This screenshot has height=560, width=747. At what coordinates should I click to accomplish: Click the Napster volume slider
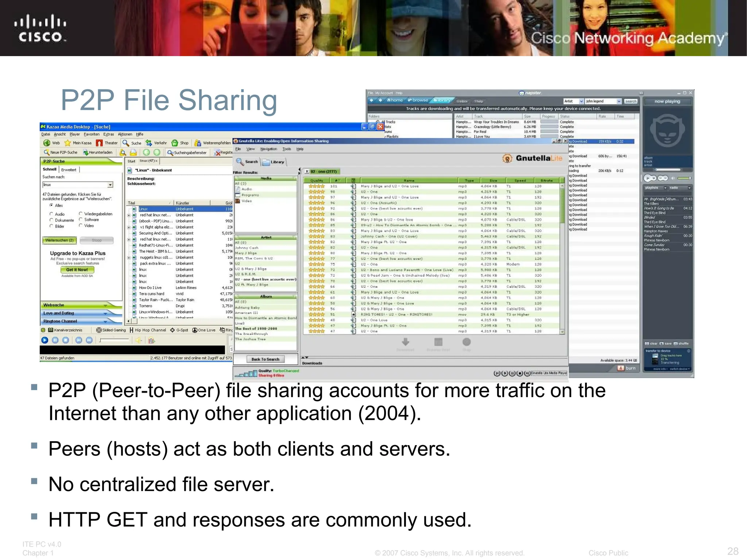point(684,178)
